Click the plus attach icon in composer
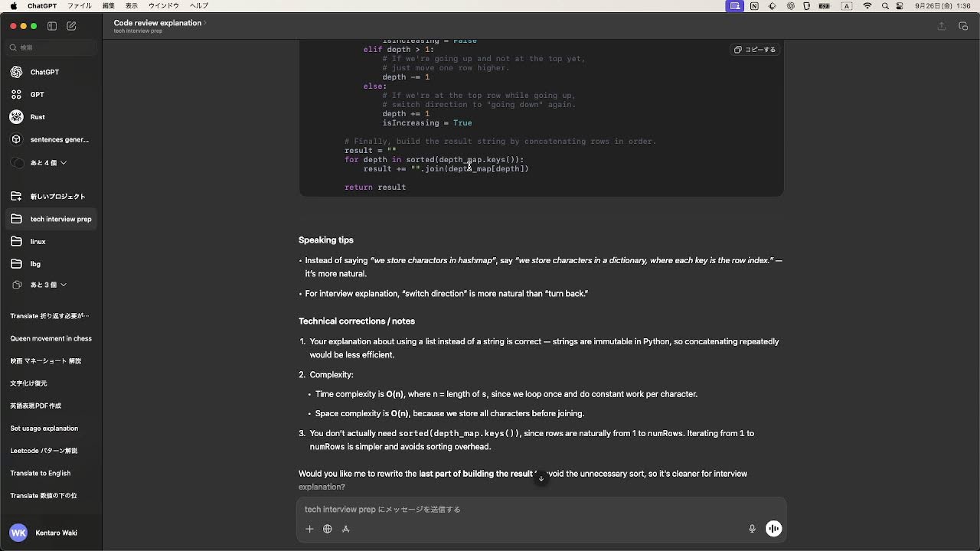 [309, 529]
